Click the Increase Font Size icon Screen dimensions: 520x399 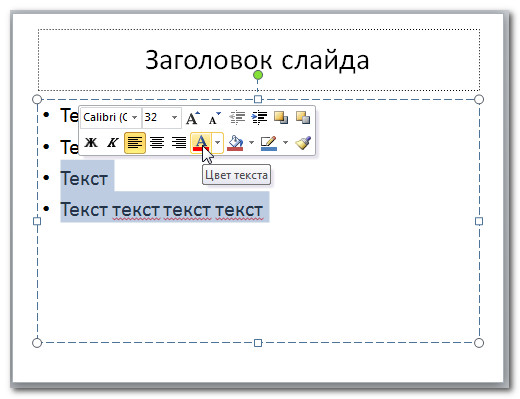point(193,118)
